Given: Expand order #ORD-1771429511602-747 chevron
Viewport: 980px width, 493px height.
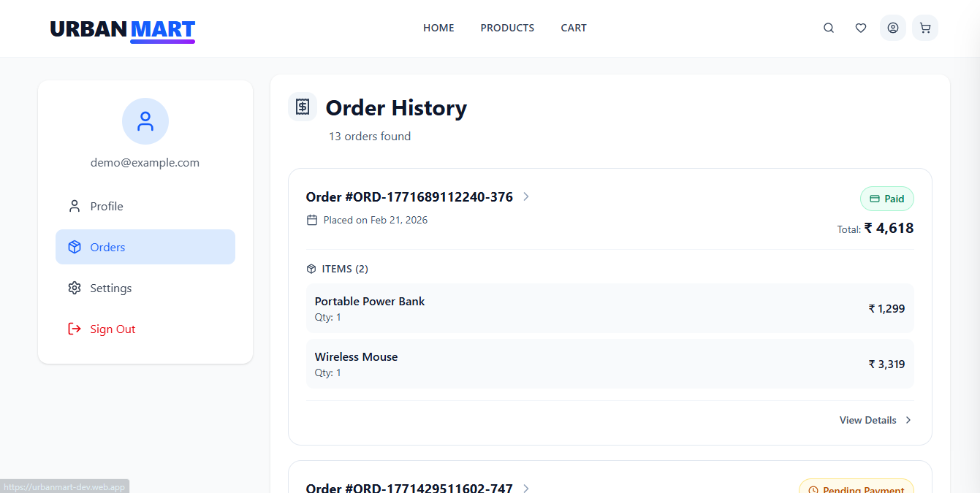Looking at the screenshot, I should 526,488.
